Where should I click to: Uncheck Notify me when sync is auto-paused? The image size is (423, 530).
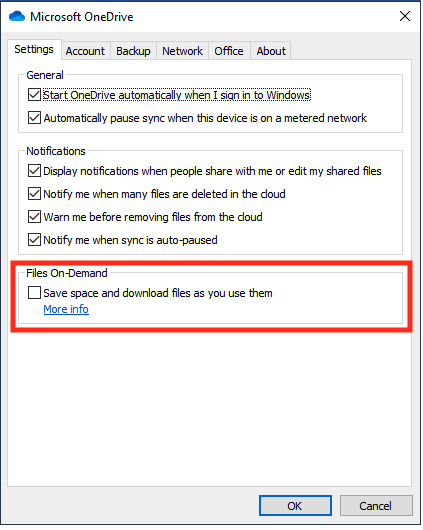(34, 240)
